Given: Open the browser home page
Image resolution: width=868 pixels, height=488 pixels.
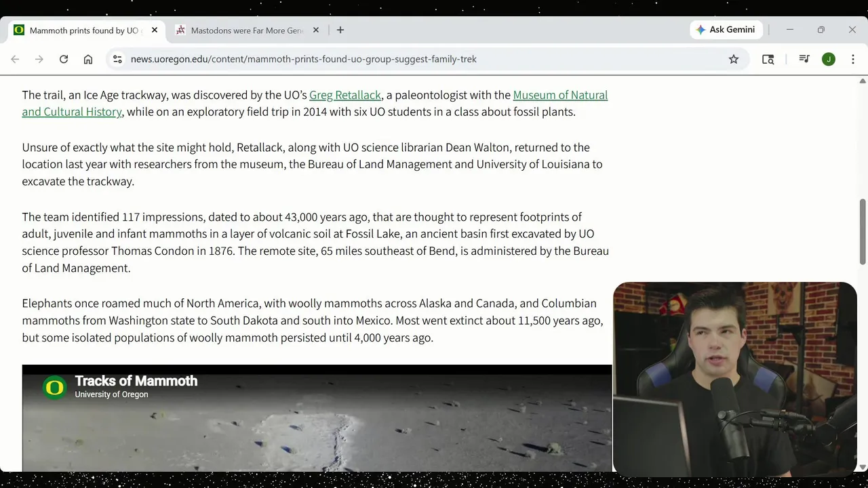Looking at the screenshot, I should (x=88, y=59).
